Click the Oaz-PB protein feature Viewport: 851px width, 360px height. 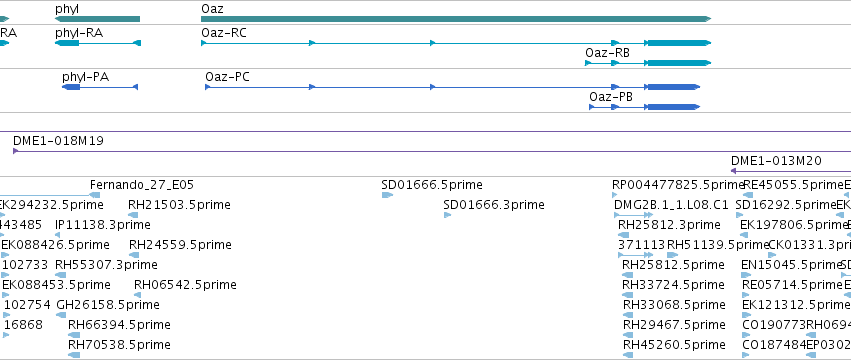(645, 107)
